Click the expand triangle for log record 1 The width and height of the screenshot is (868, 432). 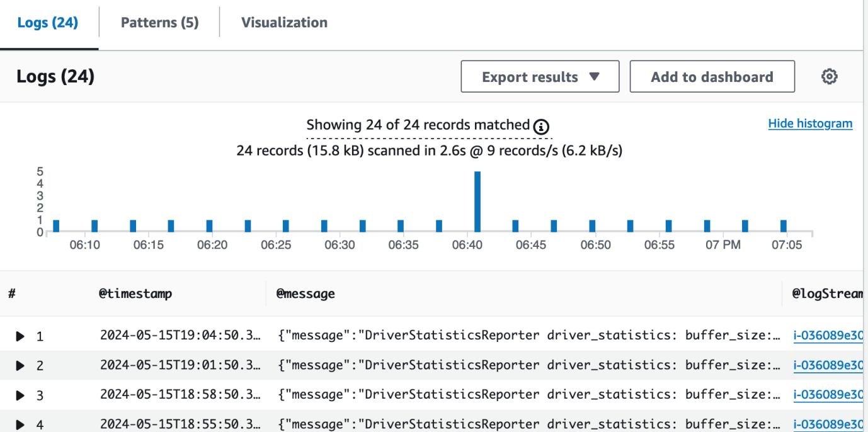tap(20, 336)
